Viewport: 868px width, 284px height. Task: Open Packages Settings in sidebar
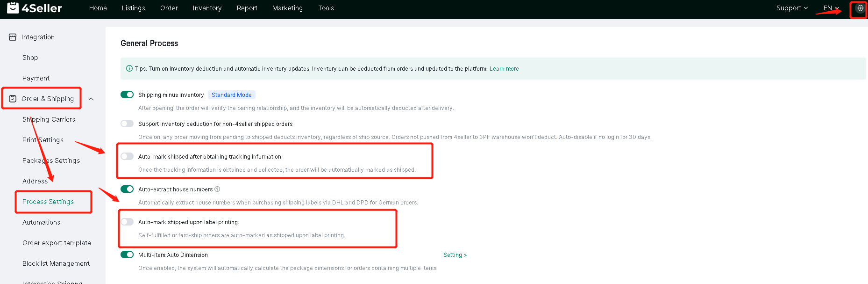pos(51,160)
